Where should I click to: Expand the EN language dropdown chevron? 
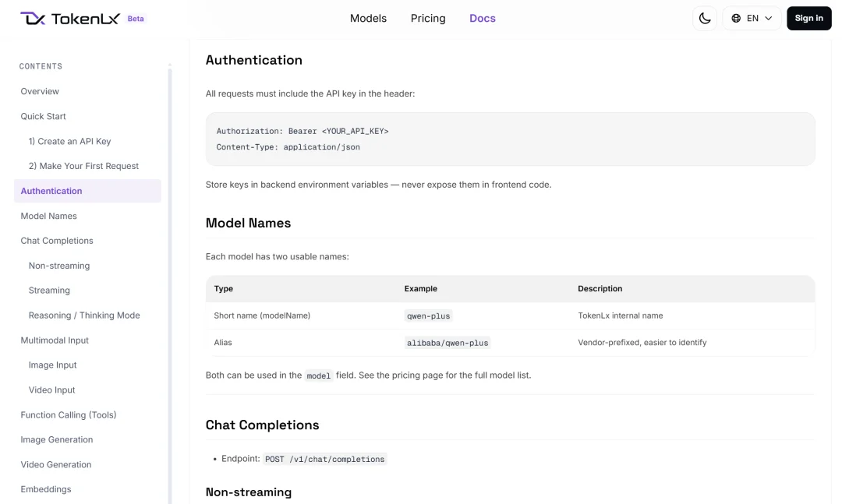[769, 18]
